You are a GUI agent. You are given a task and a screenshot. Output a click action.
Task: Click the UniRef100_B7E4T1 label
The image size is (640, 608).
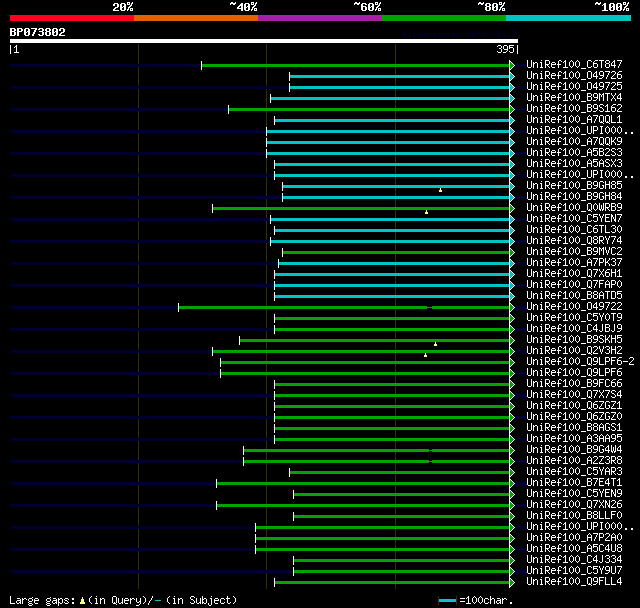[574, 483]
